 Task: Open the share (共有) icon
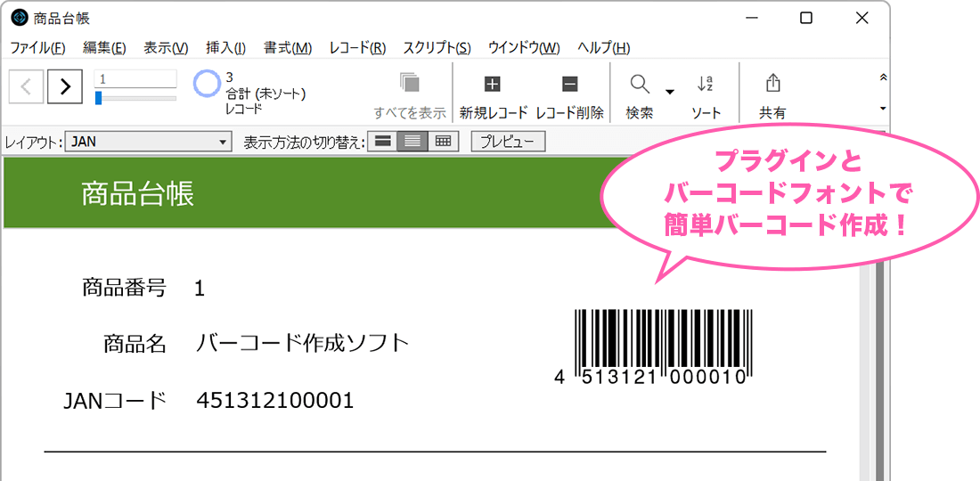coord(773,83)
